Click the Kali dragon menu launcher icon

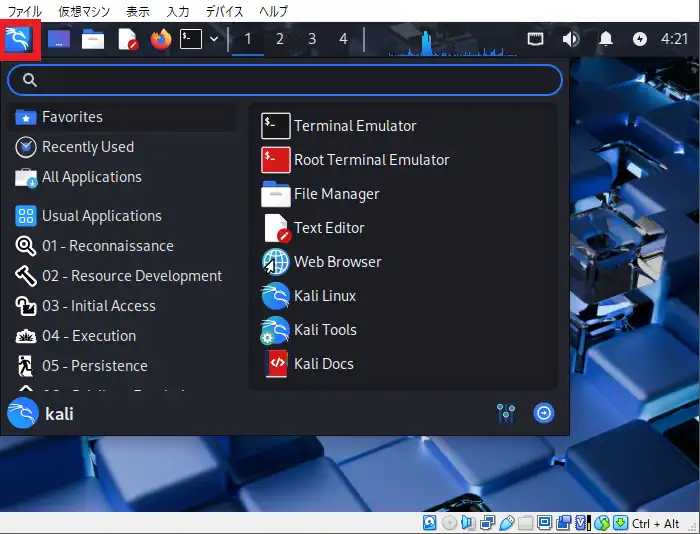click(x=18, y=39)
